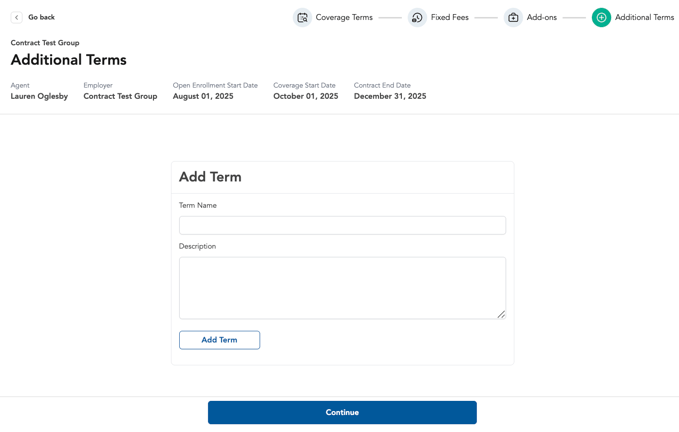Click the Add Term button
The width and height of the screenshot is (679, 432).
[x=220, y=340]
